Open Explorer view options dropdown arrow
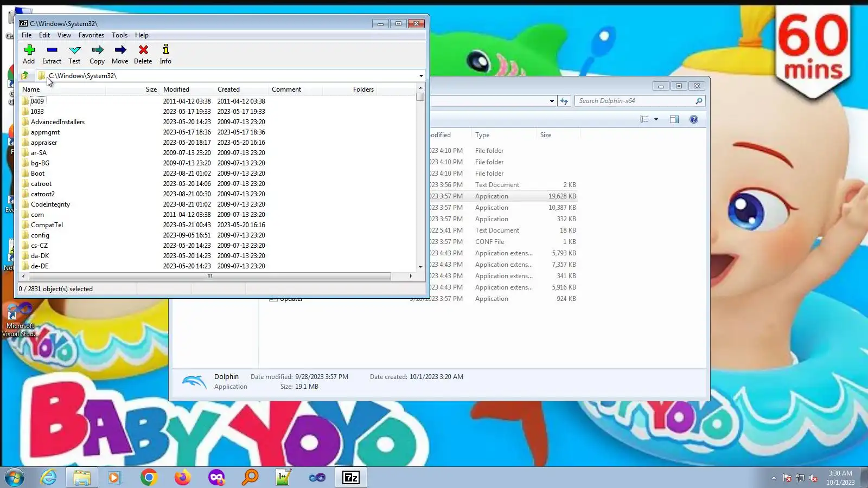Image resolution: width=868 pixels, height=488 pixels. (x=656, y=119)
